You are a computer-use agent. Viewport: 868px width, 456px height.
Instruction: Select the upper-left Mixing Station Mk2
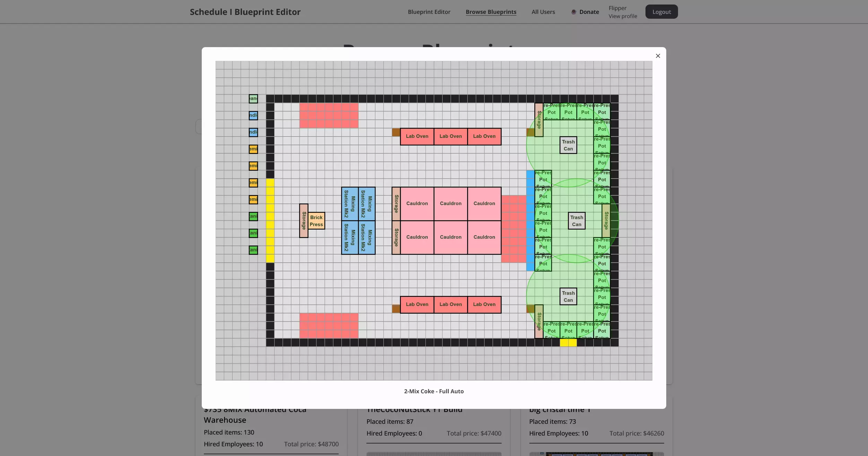(x=349, y=204)
